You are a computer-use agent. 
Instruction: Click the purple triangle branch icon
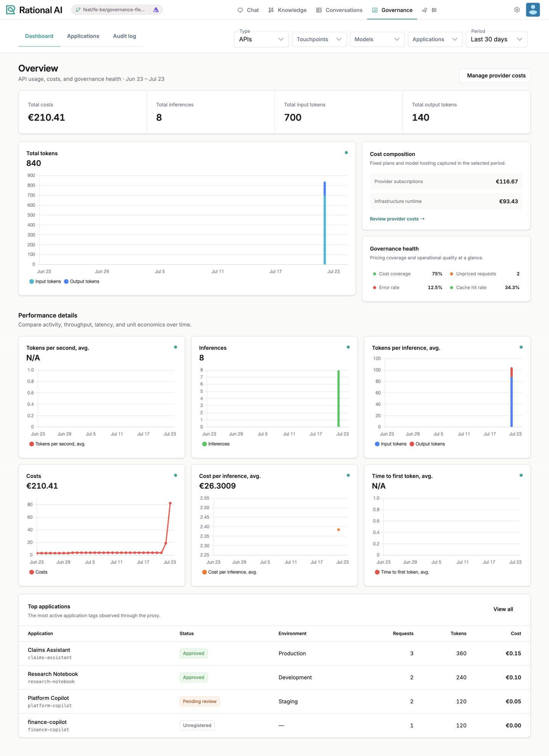click(x=156, y=10)
